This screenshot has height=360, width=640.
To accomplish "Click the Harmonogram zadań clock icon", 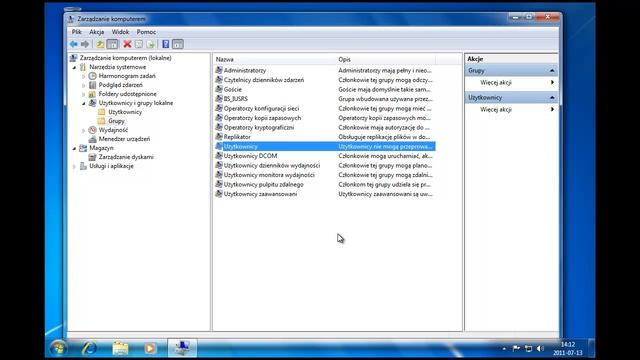I will [93, 76].
